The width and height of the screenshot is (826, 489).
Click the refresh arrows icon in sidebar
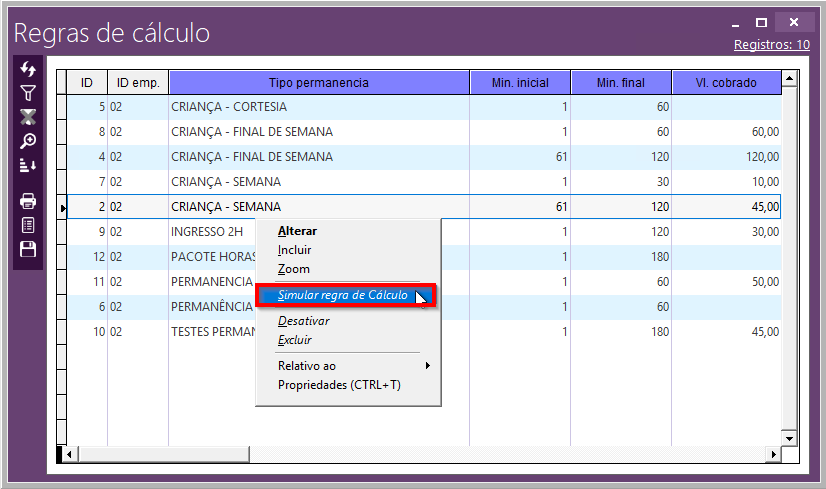[28, 69]
